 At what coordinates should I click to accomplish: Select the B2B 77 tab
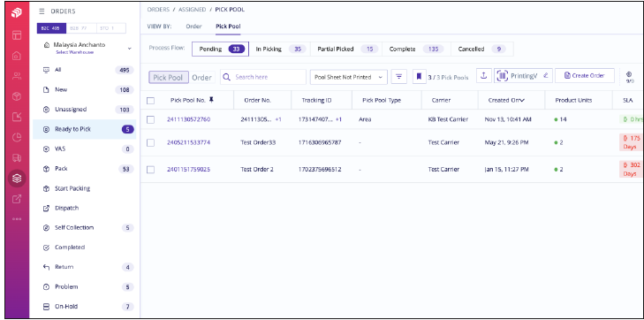(x=80, y=28)
